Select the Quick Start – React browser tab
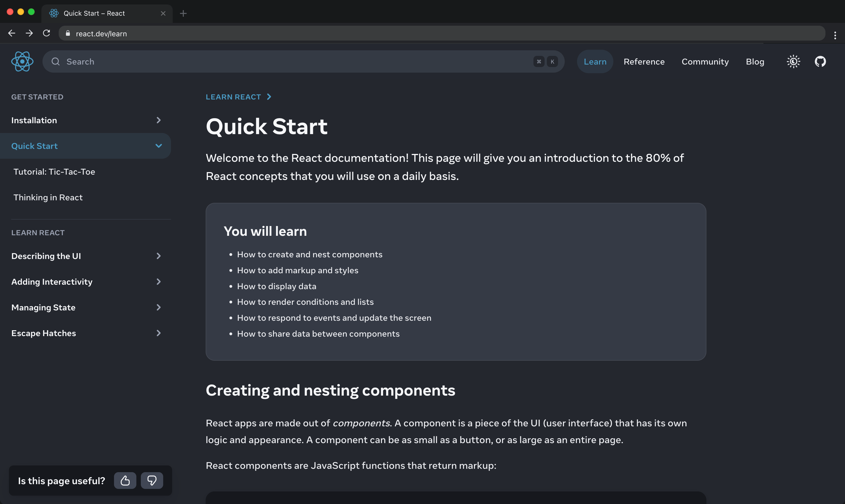The width and height of the screenshot is (845, 504). click(107, 14)
